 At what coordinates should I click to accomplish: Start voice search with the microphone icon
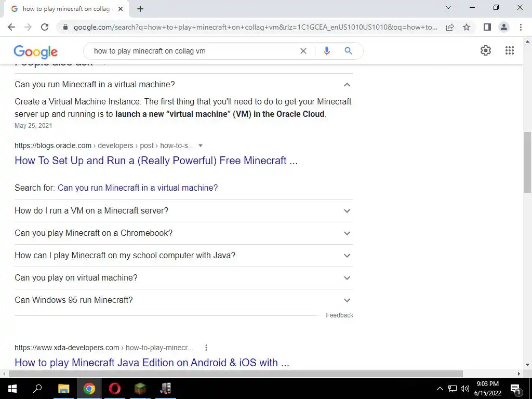326,51
